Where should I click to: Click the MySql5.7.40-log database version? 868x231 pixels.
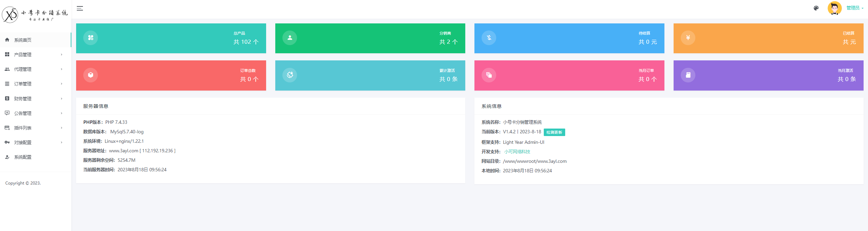(x=127, y=132)
